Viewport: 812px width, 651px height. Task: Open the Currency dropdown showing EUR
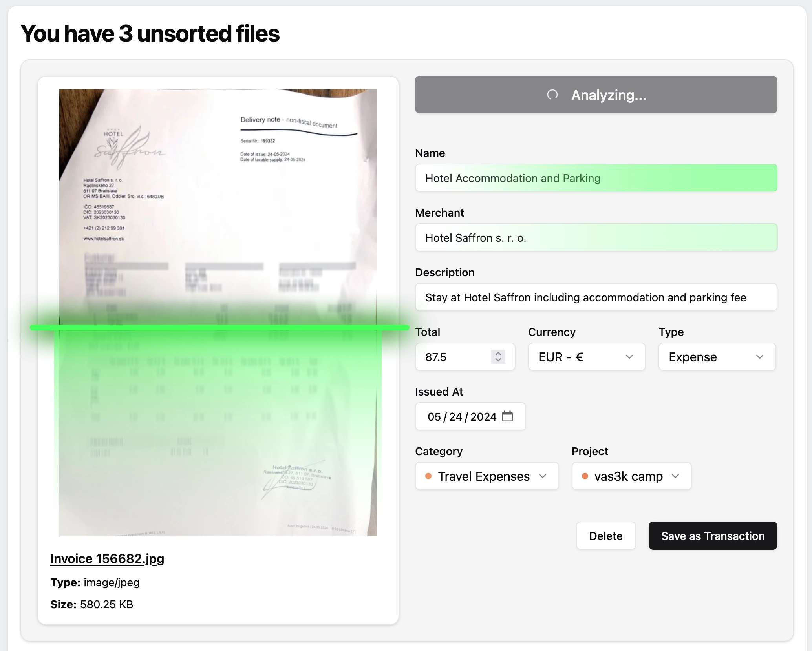[586, 357]
